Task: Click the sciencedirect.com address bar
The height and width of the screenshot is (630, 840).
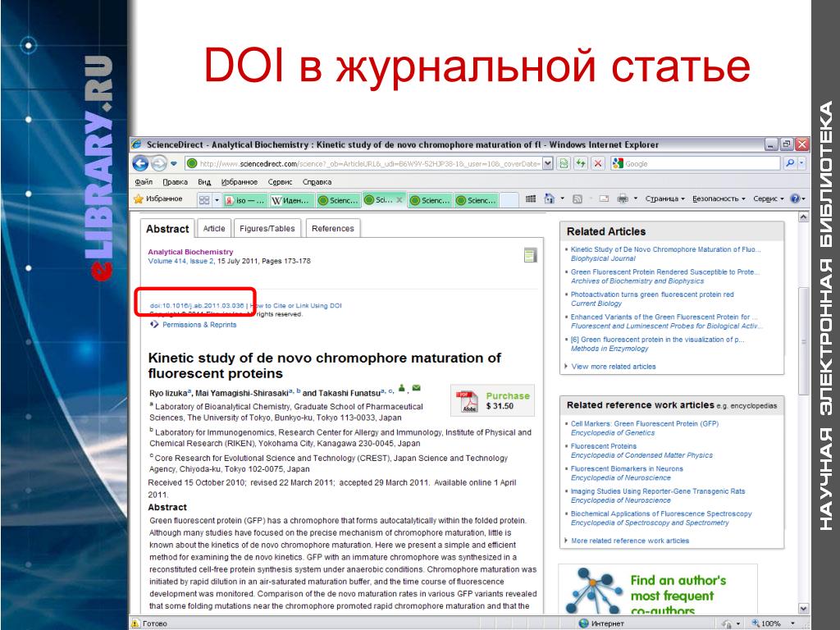Action: [363, 163]
